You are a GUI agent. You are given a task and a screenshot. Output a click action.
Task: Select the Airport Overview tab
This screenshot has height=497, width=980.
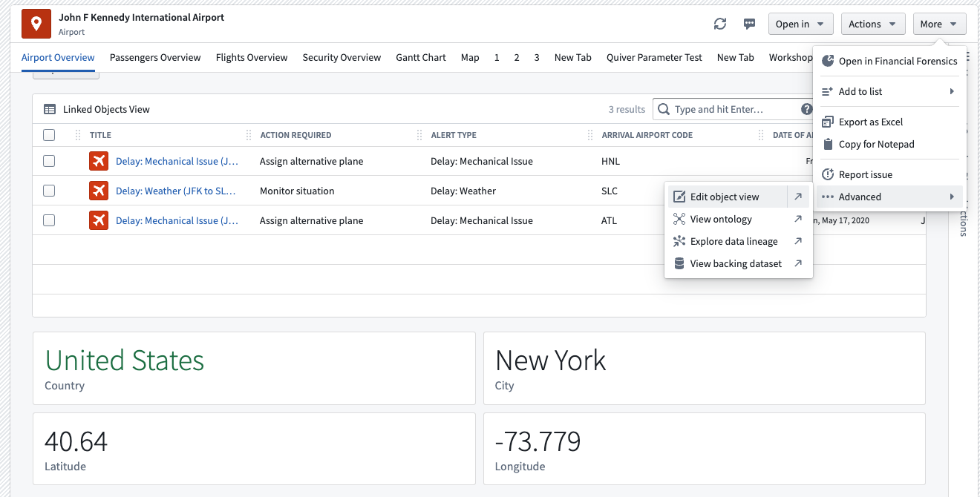click(58, 57)
